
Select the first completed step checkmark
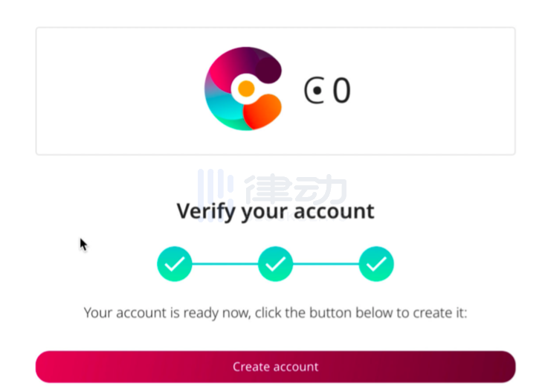(175, 263)
